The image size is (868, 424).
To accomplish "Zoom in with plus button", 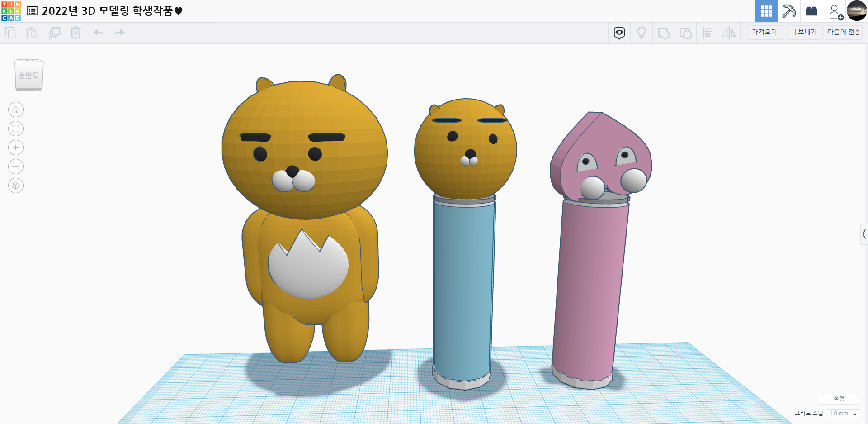I will 16,148.
